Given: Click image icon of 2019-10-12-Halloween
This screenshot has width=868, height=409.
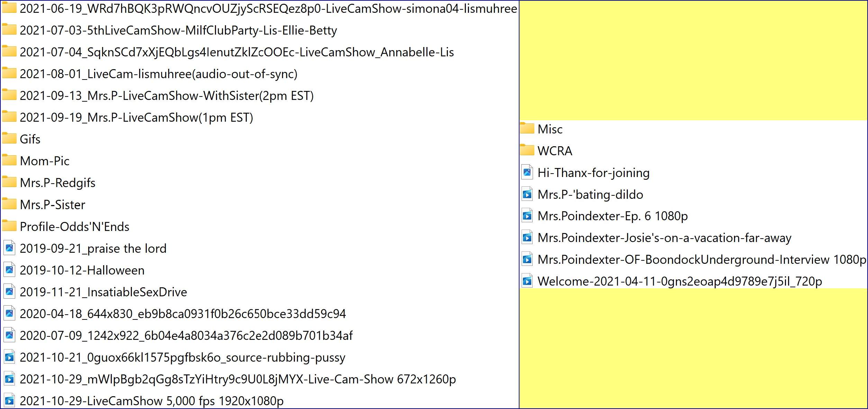Looking at the screenshot, I should pyautogui.click(x=9, y=270).
